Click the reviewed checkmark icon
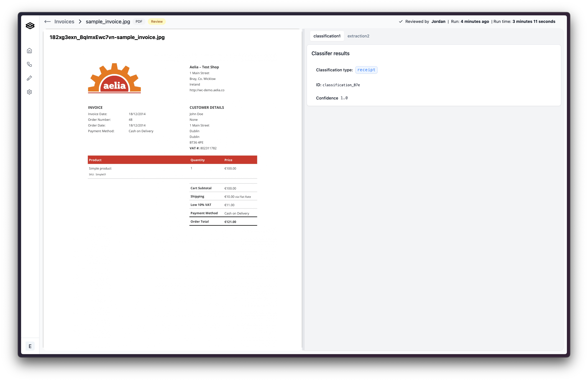Screen dimensions: 588x381 coord(400,21)
